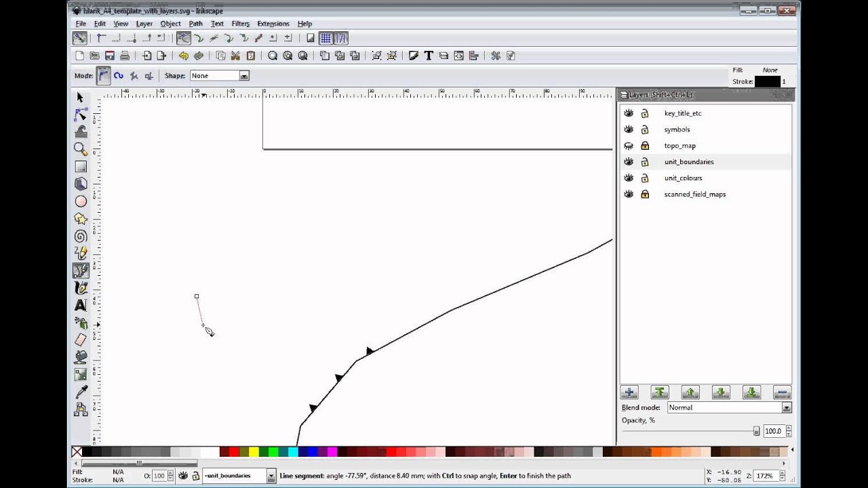This screenshot has height=488, width=868.
Task: Select the Star and Polygon tool
Action: [x=81, y=218]
